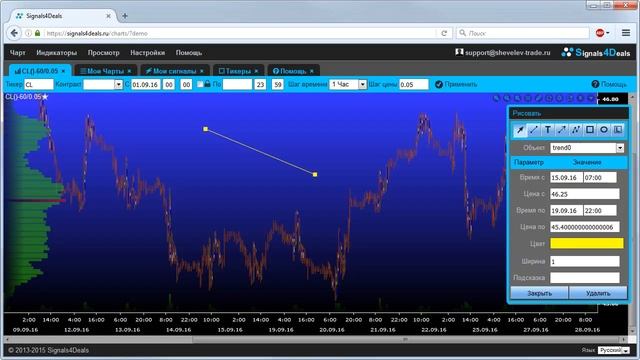Close the Помощь tab

point(312,71)
